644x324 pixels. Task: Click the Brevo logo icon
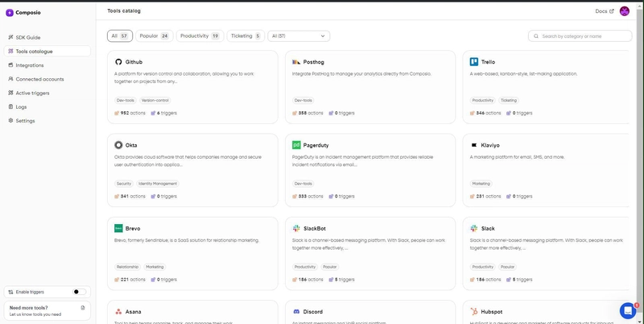point(118,229)
